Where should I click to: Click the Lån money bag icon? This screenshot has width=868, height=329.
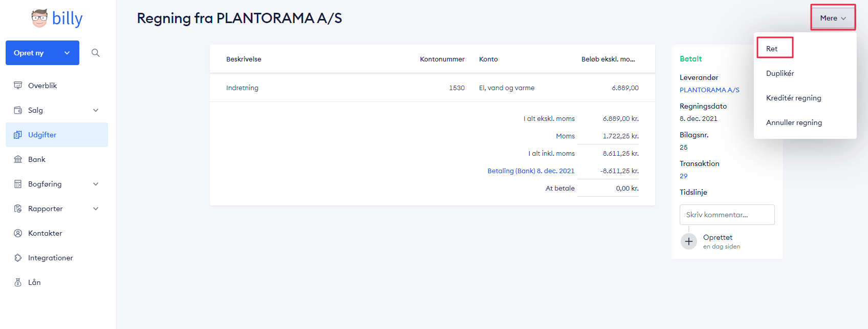point(18,282)
